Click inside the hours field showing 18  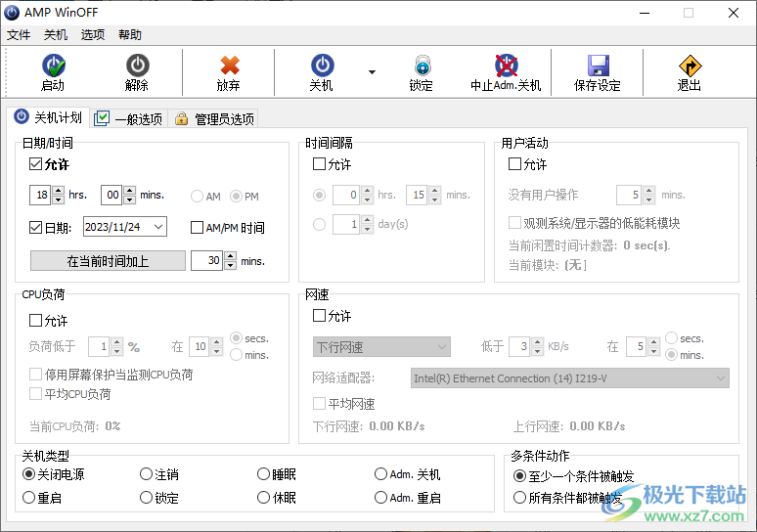coord(40,195)
